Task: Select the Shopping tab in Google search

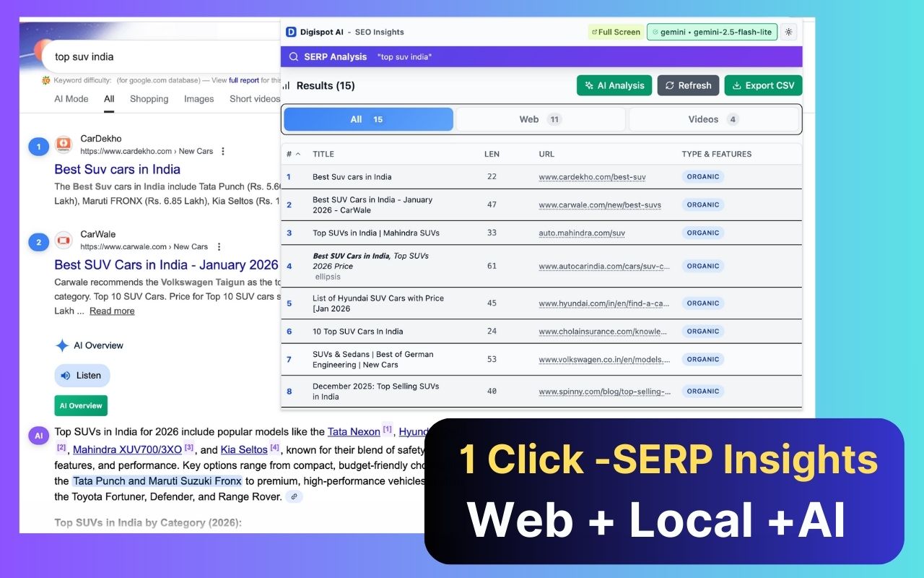Action: (149, 99)
